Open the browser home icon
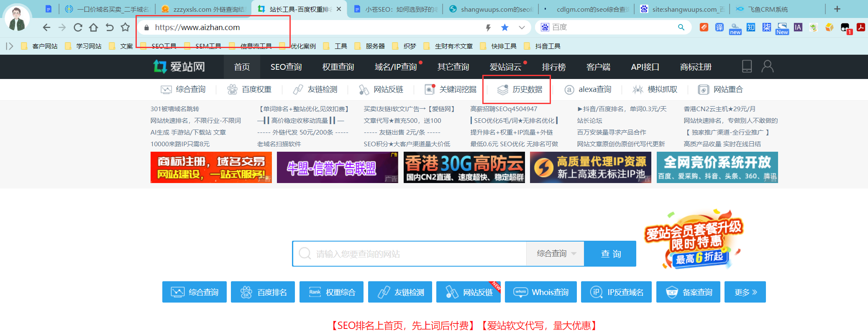 tap(93, 28)
